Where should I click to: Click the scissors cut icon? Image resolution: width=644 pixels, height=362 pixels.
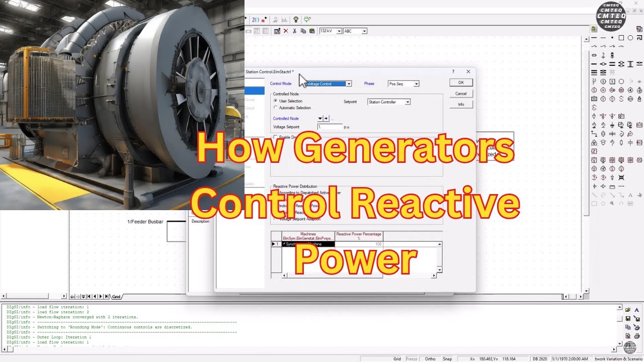[294, 31]
